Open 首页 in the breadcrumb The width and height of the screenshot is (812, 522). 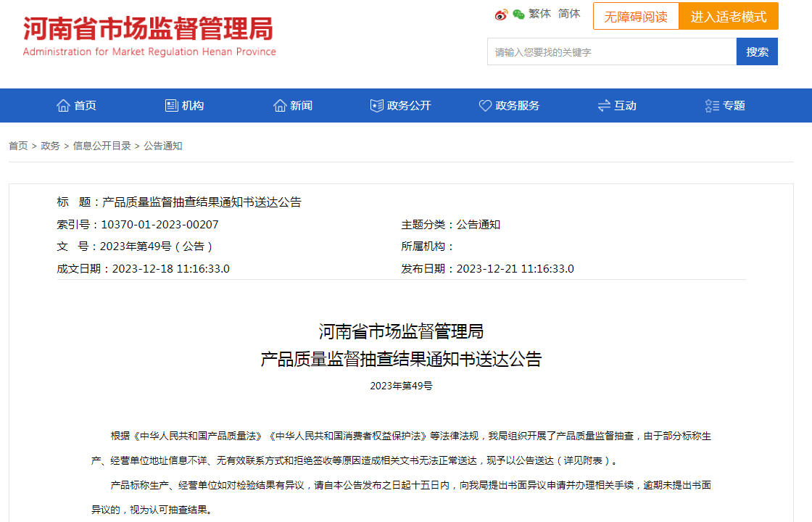click(x=18, y=146)
